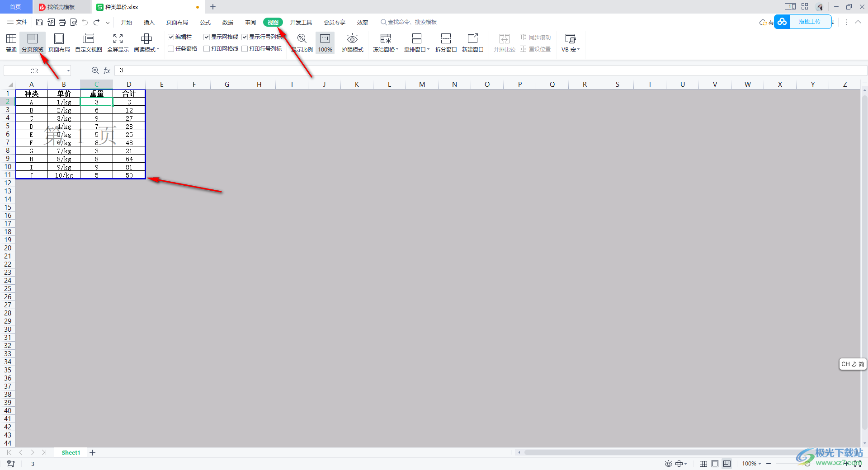
Task: Click the Save icon in quick toolbar
Action: [40, 22]
